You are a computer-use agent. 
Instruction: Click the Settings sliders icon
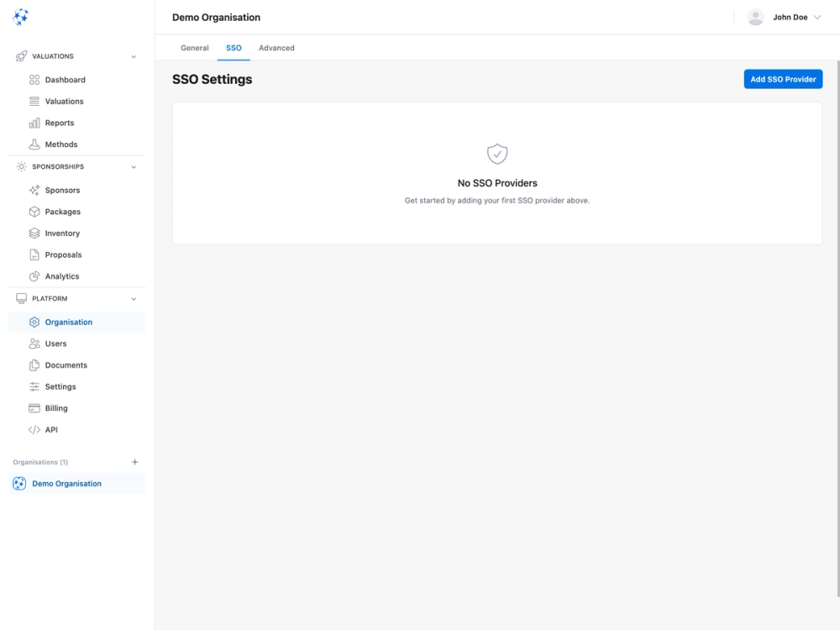click(x=34, y=386)
